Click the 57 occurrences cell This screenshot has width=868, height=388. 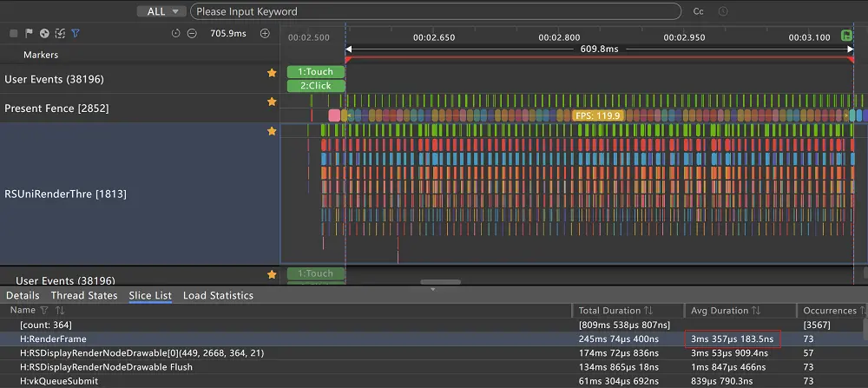808,353
